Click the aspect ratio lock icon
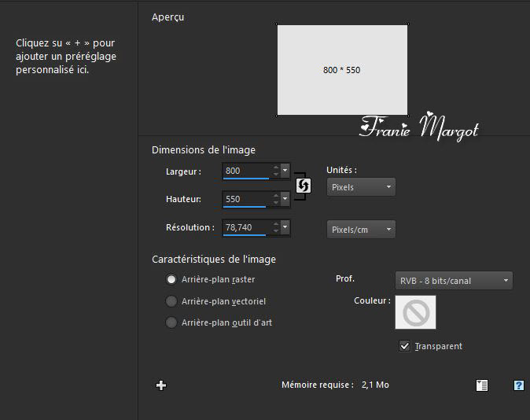530x420 pixels. click(302, 186)
